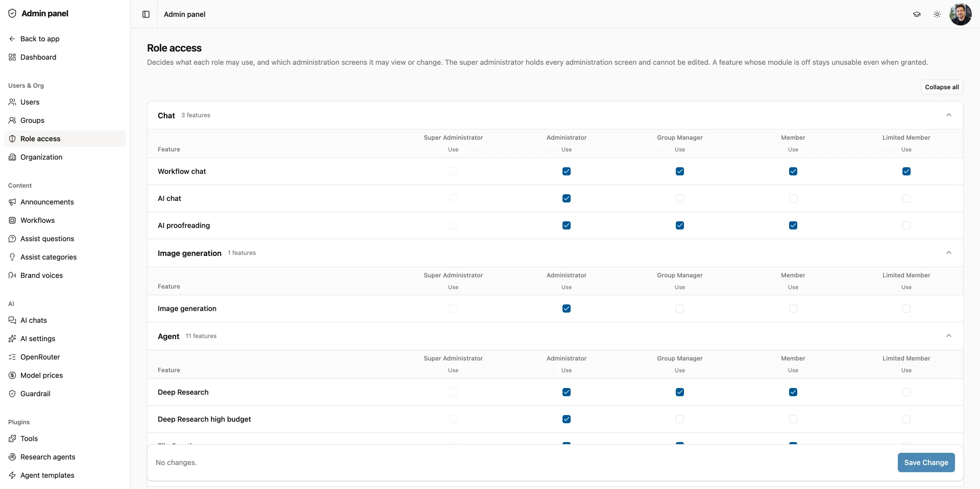980x489 pixels.
Task: Collapse the Image generation section chevron
Action: tap(949, 253)
